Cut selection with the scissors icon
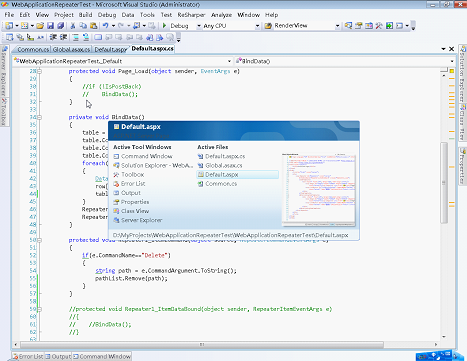 tap(73, 26)
